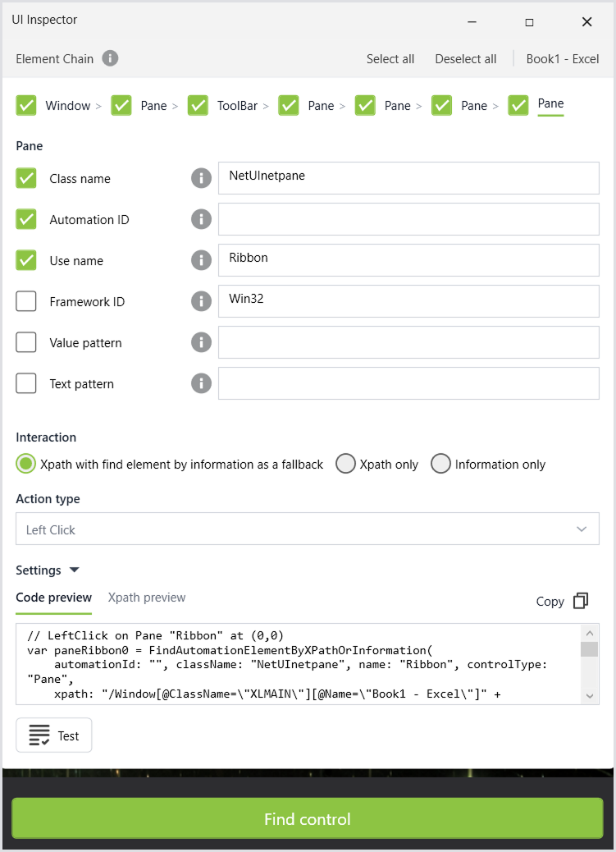The height and width of the screenshot is (852, 616).
Task: Uncheck the last Pane chain checkbox
Action: point(518,105)
